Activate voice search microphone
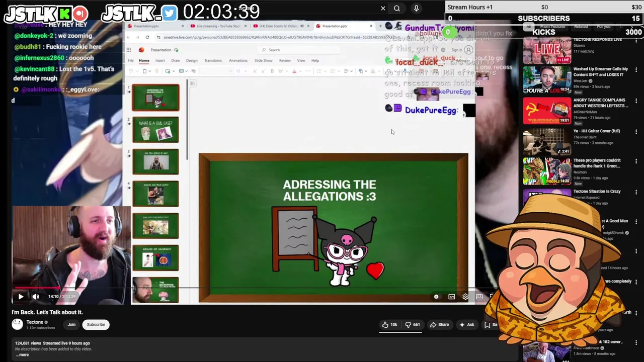Viewport: 644px width, 362px height. (x=416, y=8)
